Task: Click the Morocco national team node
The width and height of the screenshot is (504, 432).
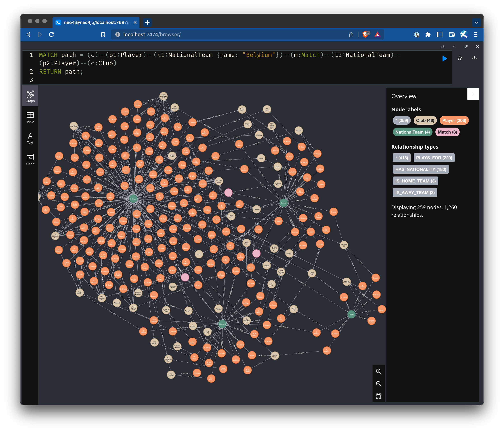Action: click(222, 324)
